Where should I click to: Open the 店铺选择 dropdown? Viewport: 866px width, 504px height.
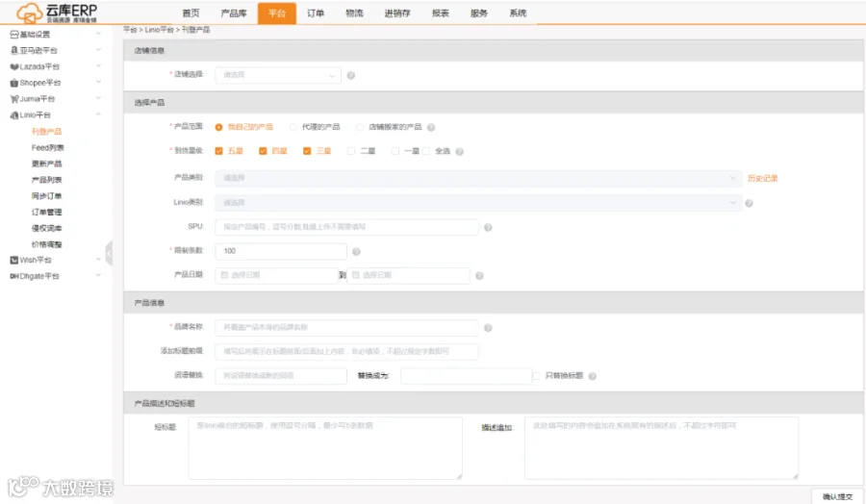click(278, 75)
